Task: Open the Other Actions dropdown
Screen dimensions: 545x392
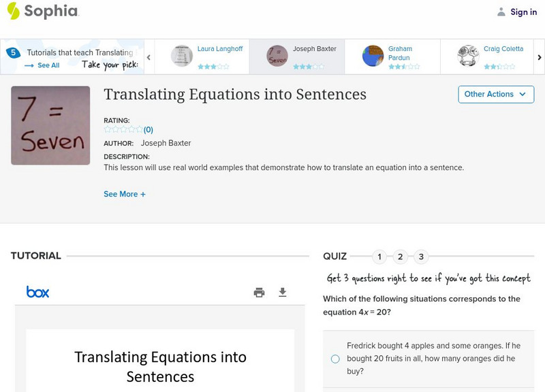Action: 495,94
